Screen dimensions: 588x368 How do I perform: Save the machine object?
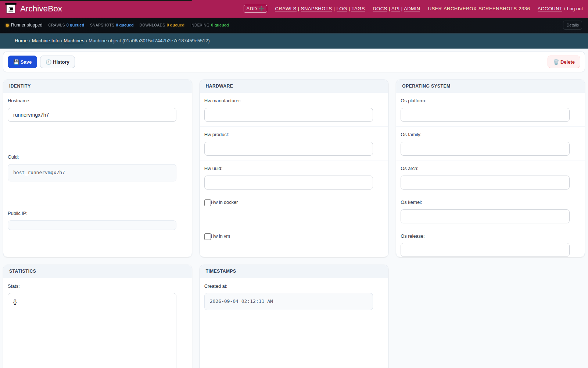click(22, 62)
